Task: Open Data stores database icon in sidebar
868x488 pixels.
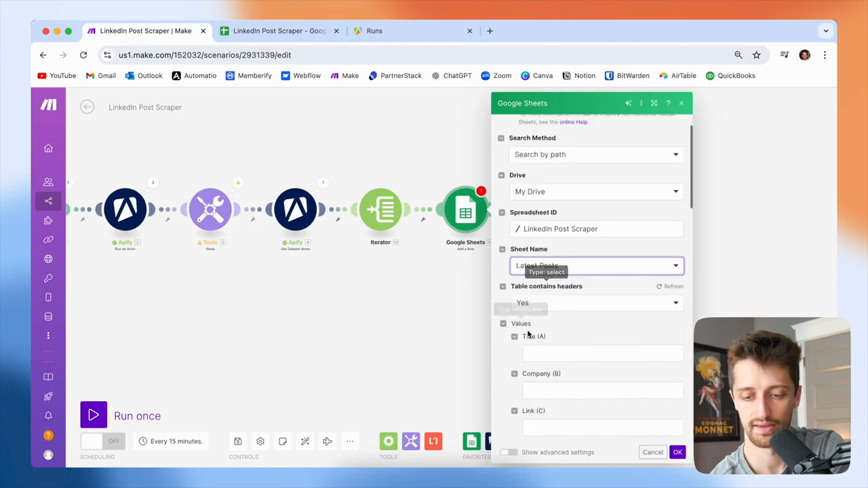Action: click(x=48, y=317)
